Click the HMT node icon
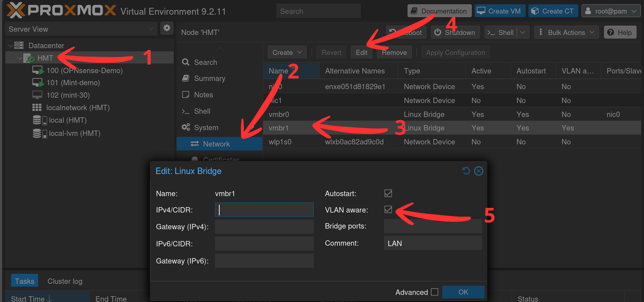 [x=29, y=58]
